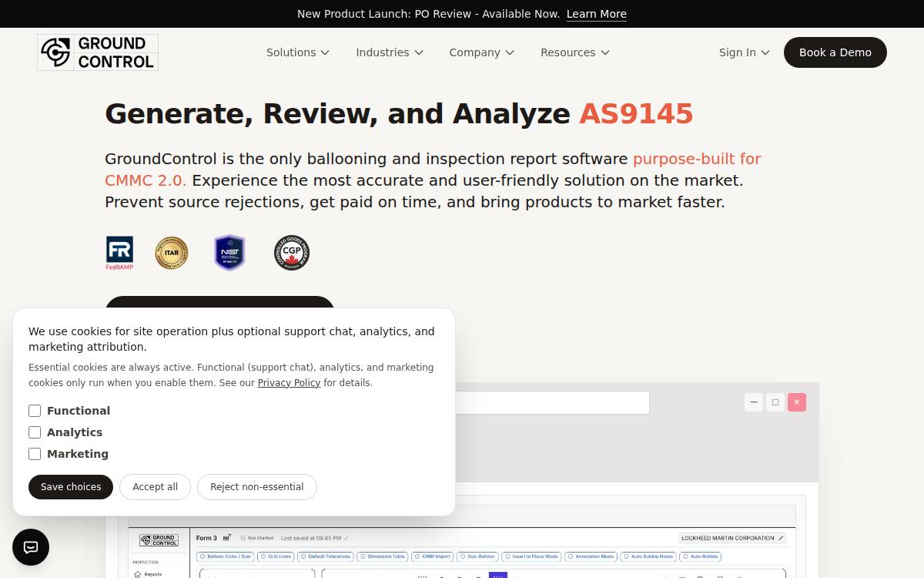Expand the Industries menu
This screenshot has height=578, width=924.
pyautogui.click(x=390, y=52)
